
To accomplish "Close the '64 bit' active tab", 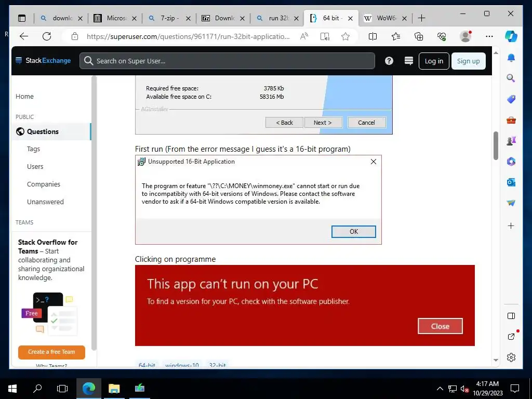I will click(x=351, y=18).
